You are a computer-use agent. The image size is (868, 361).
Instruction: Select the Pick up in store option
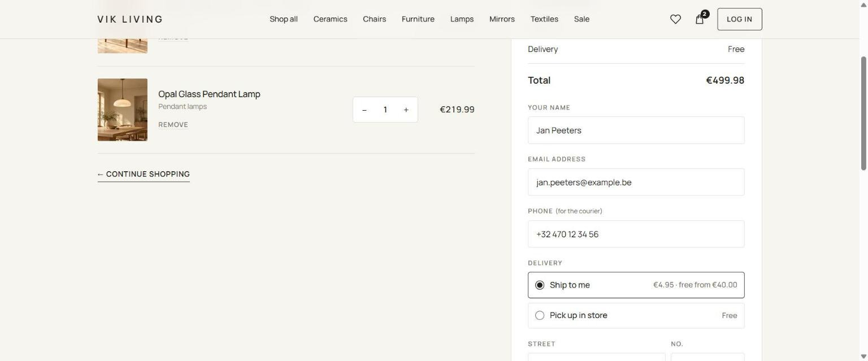(636, 315)
